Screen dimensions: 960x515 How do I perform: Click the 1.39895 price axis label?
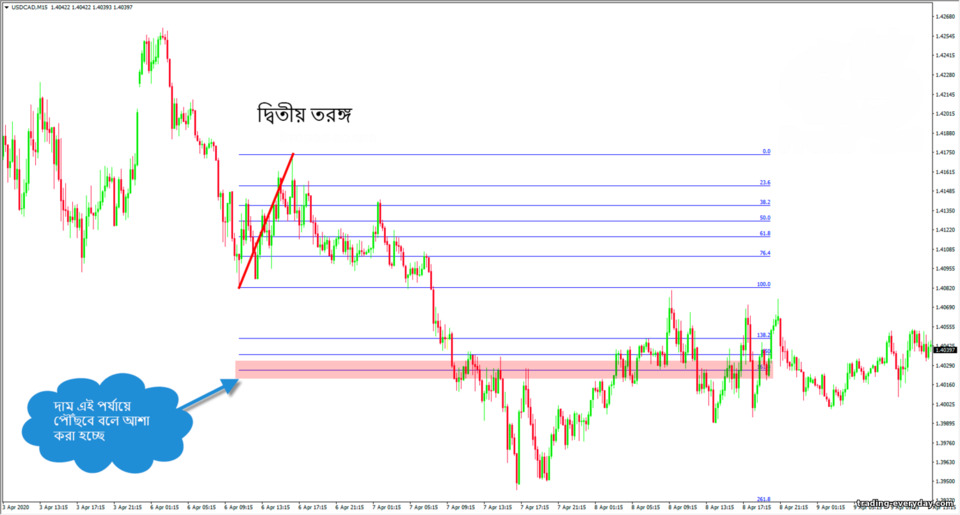pyautogui.click(x=945, y=423)
